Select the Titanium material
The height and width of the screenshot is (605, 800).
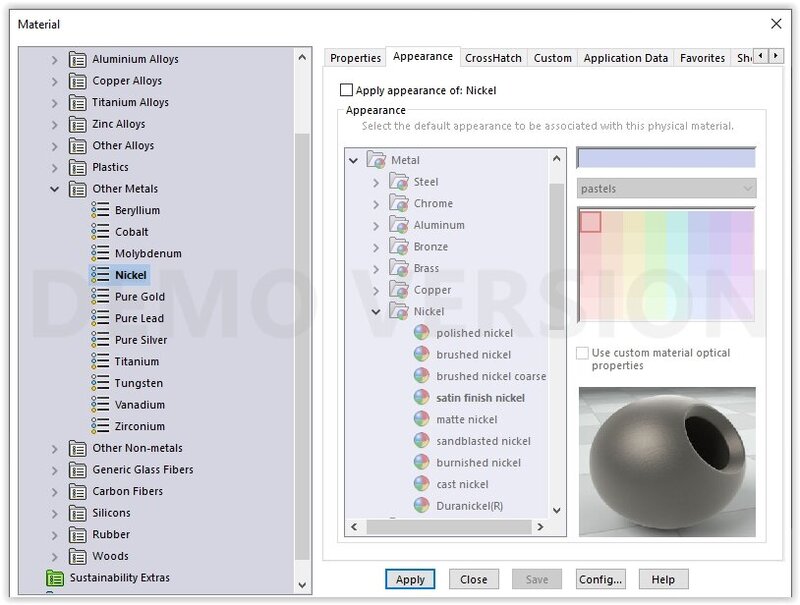137,362
